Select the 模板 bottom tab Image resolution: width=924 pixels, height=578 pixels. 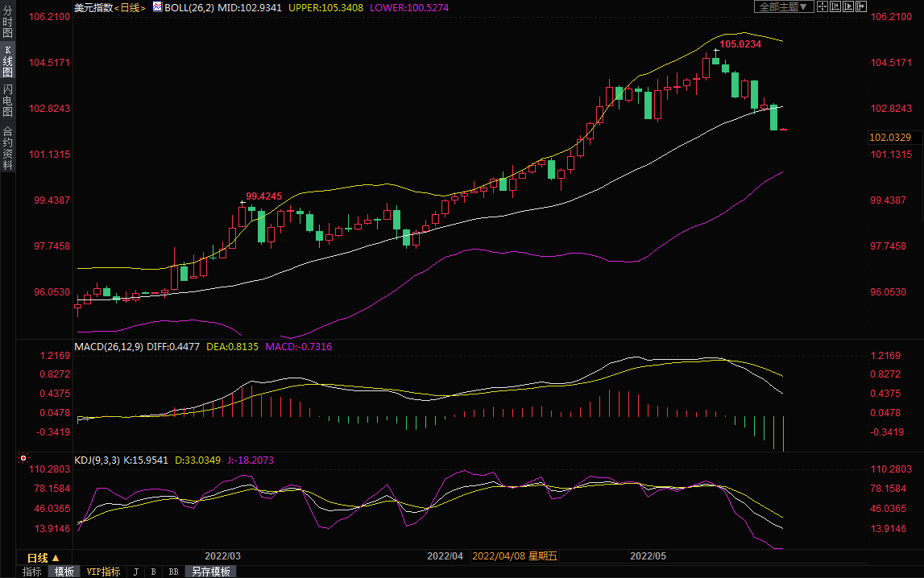pyautogui.click(x=64, y=572)
